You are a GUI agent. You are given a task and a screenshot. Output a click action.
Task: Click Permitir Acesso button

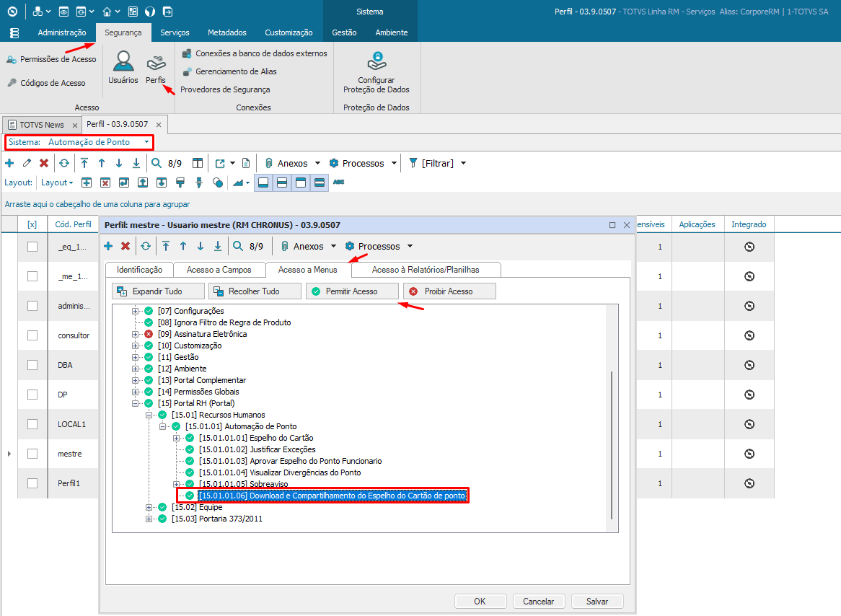pyautogui.click(x=353, y=291)
